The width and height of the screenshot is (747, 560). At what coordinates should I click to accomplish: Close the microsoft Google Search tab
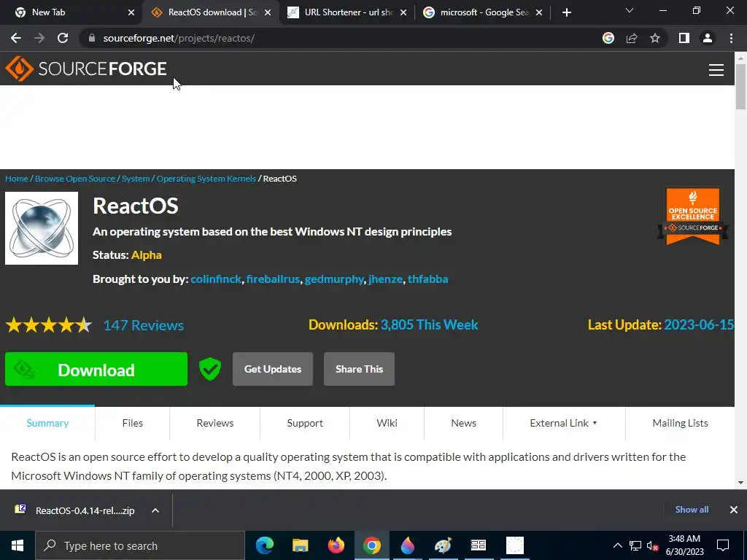click(539, 12)
